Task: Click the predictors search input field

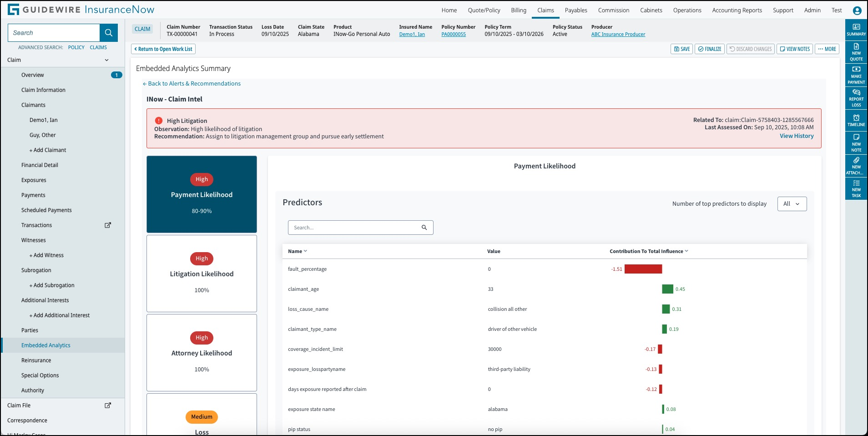Action: coord(355,228)
